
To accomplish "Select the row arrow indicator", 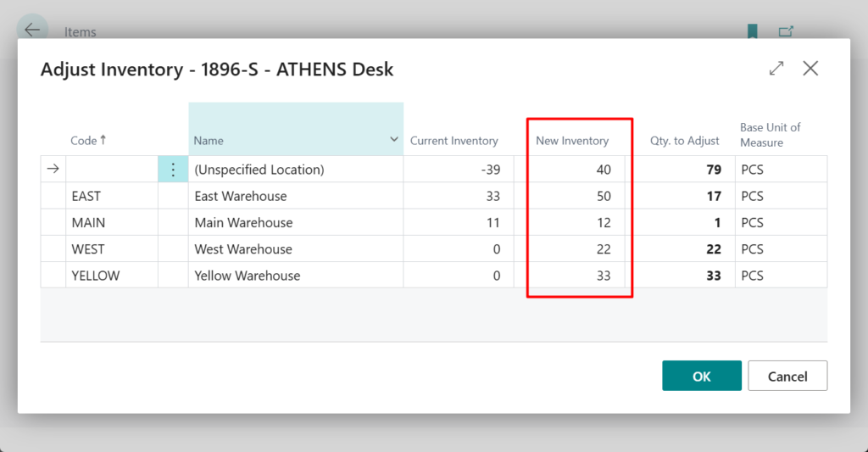I will click(53, 170).
